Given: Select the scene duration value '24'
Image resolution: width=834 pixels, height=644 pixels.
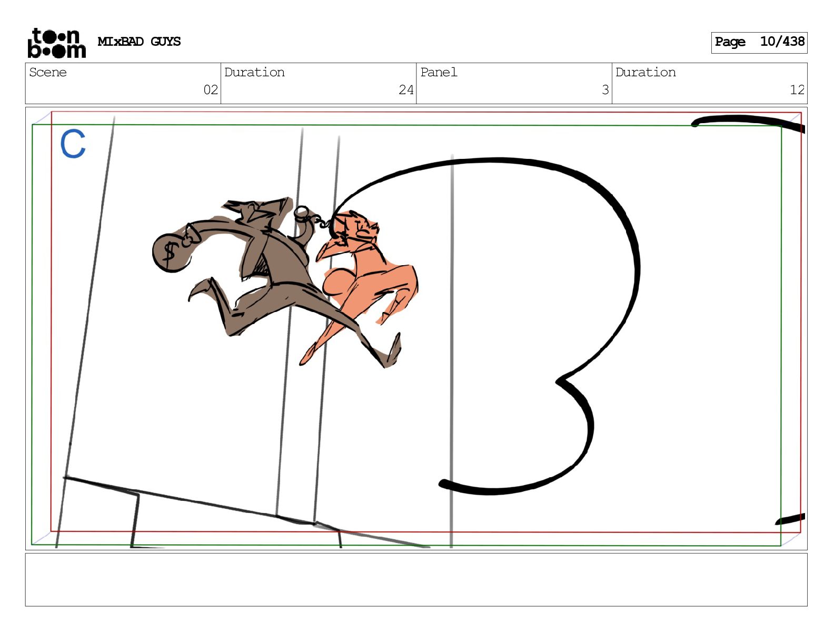Looking at the screenshot, I should (x=406, y=90).
